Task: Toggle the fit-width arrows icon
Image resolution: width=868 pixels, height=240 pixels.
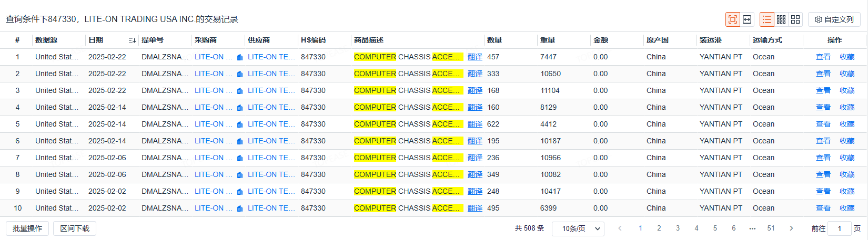Action: click(747, 19)
